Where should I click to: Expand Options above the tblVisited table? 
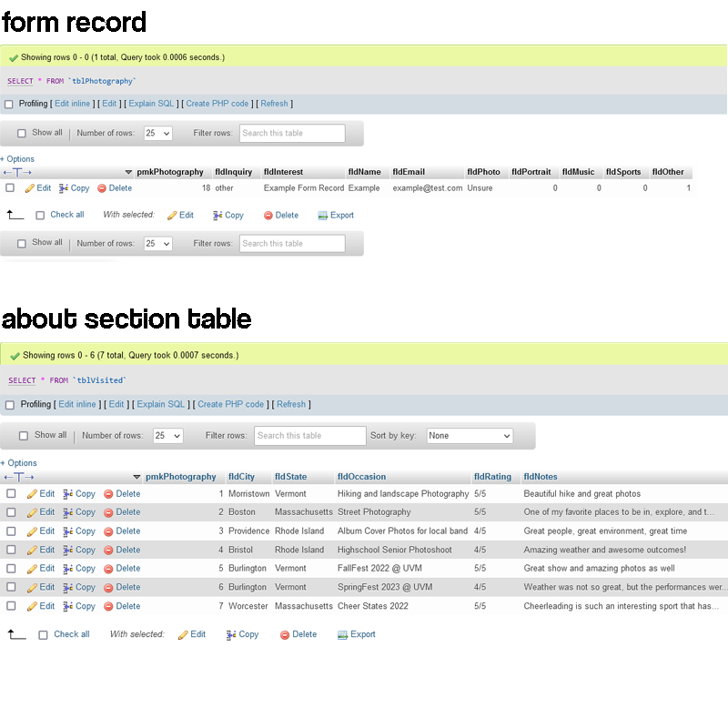point(18,463)
